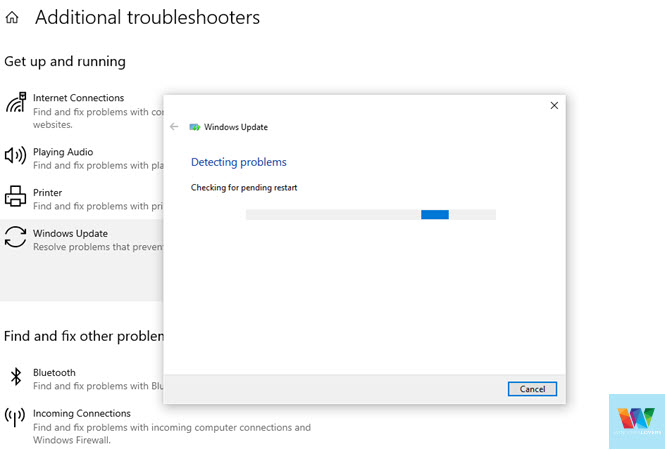Click the Incoming Connections antenna icon
665x450 pixels.
click(15, 417)
